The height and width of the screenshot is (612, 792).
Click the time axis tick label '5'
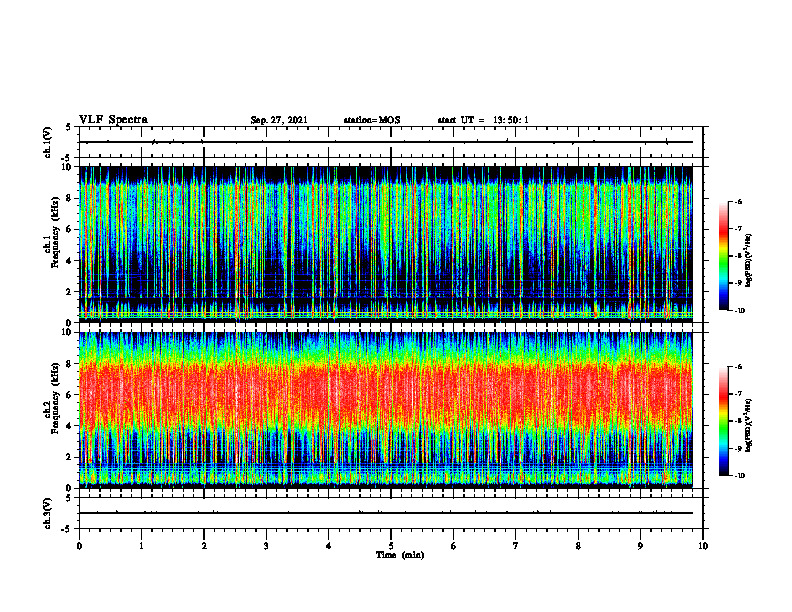point(391,546)
